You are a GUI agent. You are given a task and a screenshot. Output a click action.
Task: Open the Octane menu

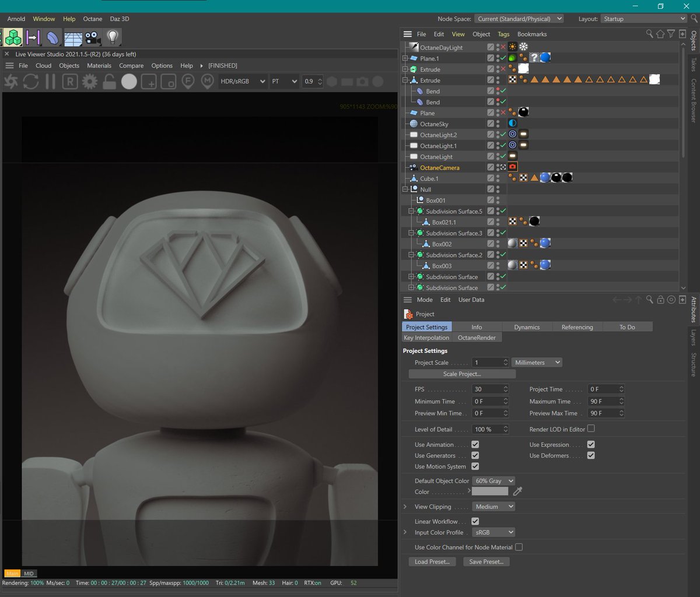coord(92,19)
